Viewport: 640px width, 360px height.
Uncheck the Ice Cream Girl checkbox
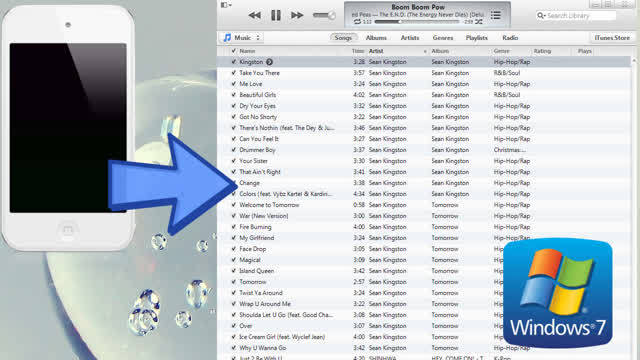click(x=233, y=337)
